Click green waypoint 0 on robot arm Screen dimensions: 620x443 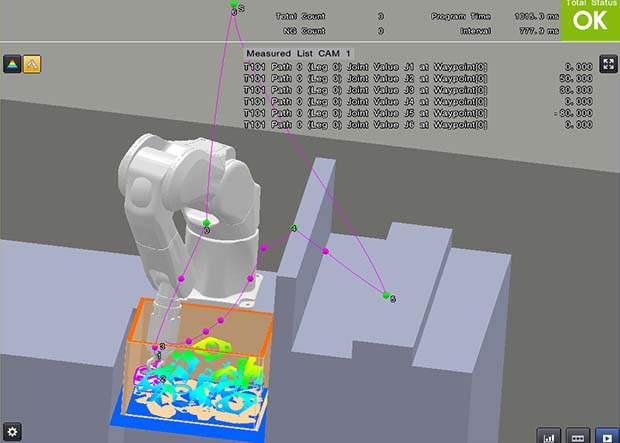pos(206,222)
